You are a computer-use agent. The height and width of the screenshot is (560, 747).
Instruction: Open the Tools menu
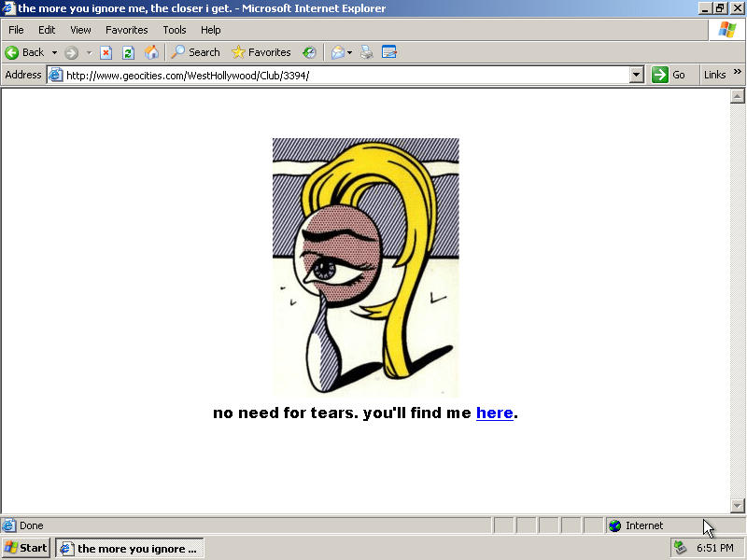point(175,30)
